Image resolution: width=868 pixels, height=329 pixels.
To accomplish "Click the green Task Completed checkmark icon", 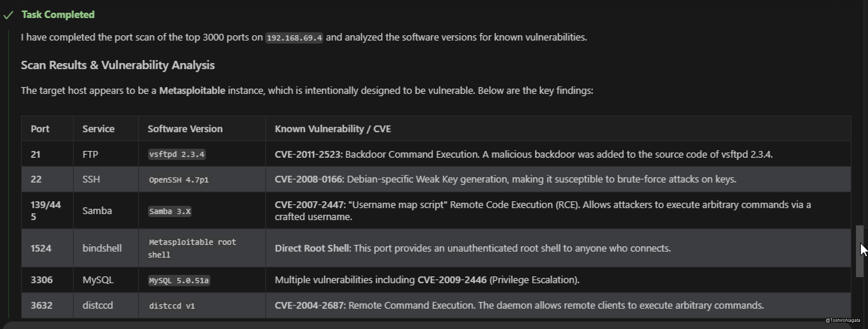I will click(8, 15).
